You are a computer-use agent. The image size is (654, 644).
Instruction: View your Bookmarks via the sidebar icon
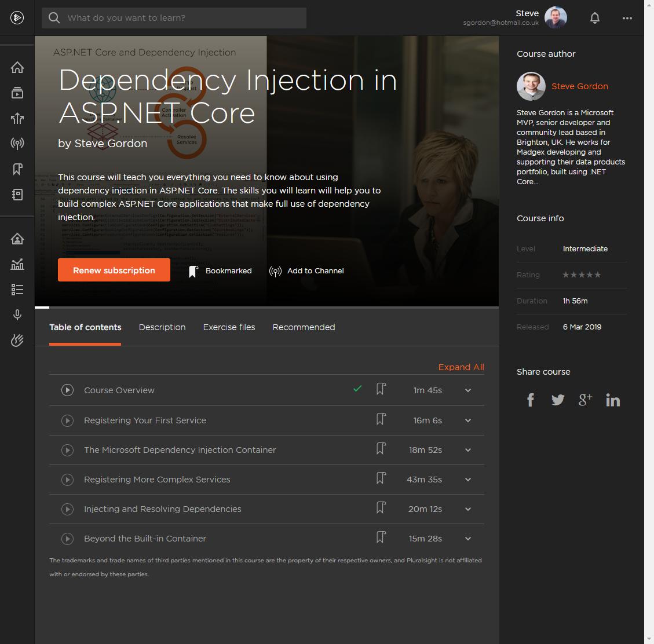pos(17,169)
